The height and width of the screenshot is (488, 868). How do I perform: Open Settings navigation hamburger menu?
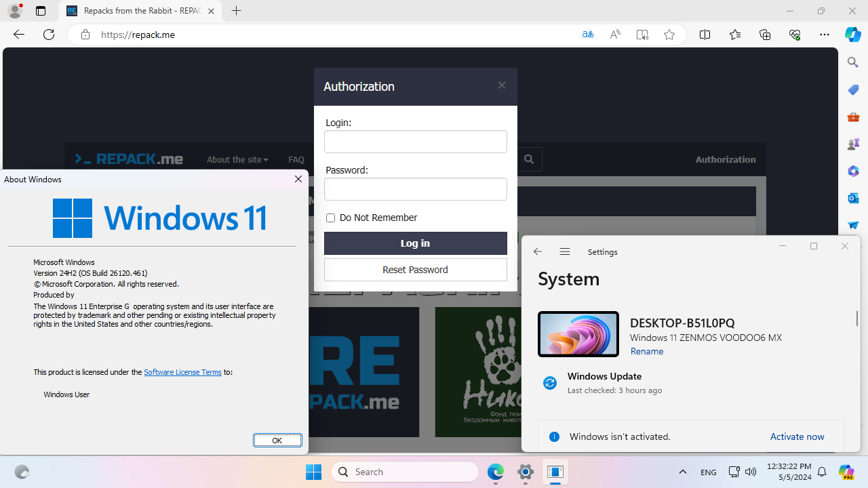[565, 251]
